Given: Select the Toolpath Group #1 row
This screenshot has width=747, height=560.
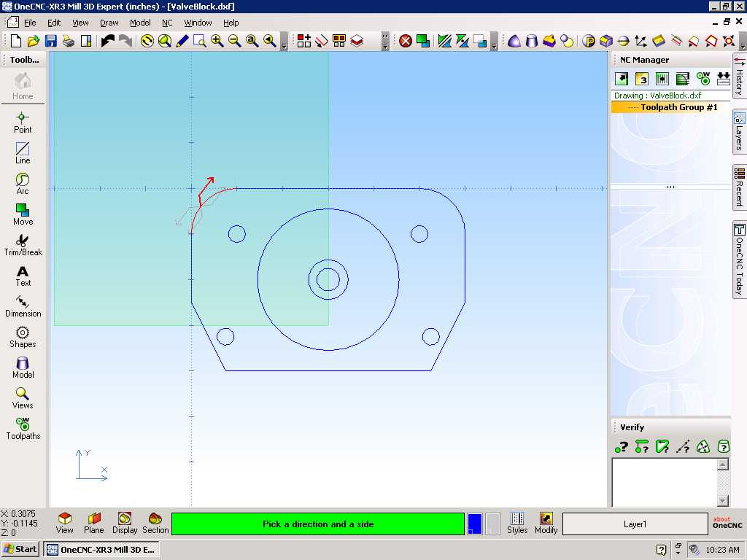Looking at the screenshot, I should click(x=671, y=107).
